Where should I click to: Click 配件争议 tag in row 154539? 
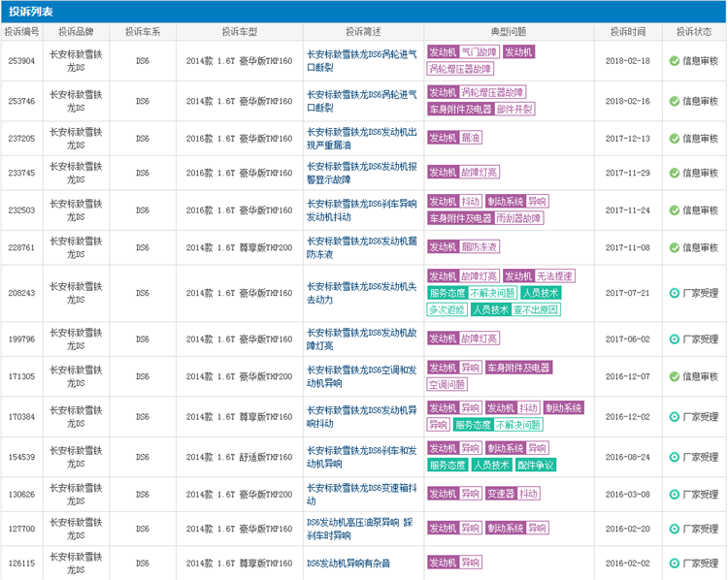[536, 465]
